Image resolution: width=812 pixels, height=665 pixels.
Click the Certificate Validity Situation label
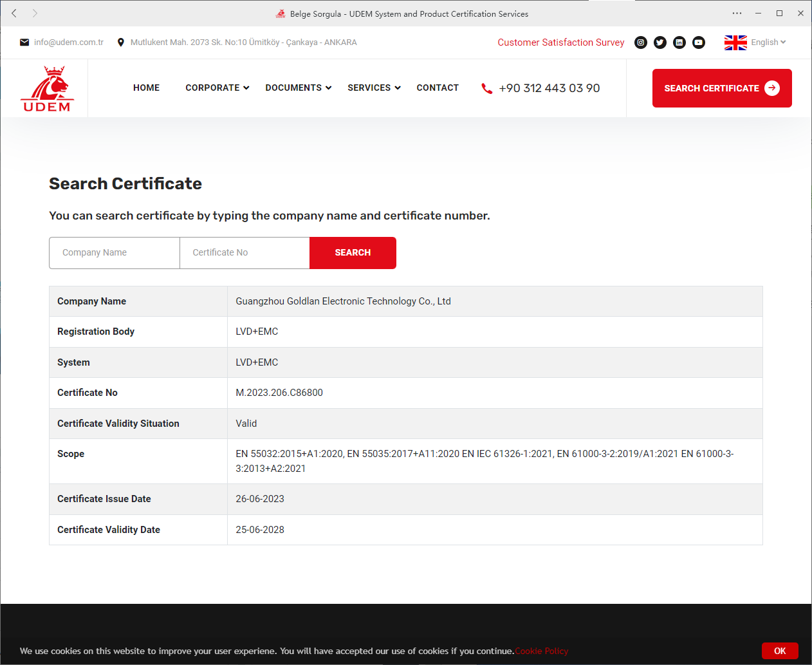click(118, 424)
